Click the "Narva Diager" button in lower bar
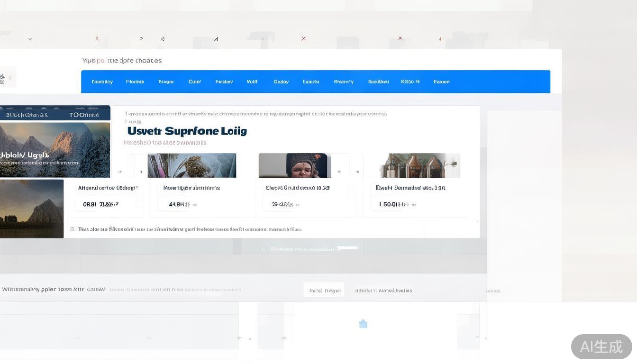The width and height of the screenshot is (637, 364). 324,291
